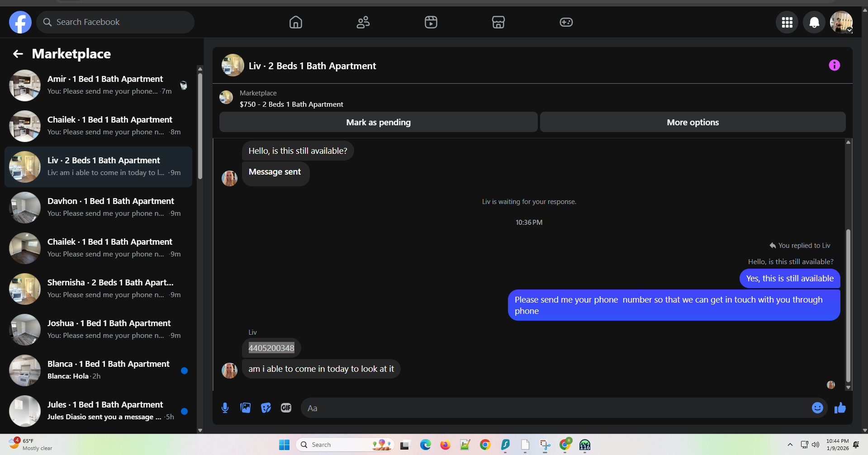The width and height of the screenshot is (868, 455).
Task: Open Microsoft Edge from taskbar
Action: coord(425,445)
